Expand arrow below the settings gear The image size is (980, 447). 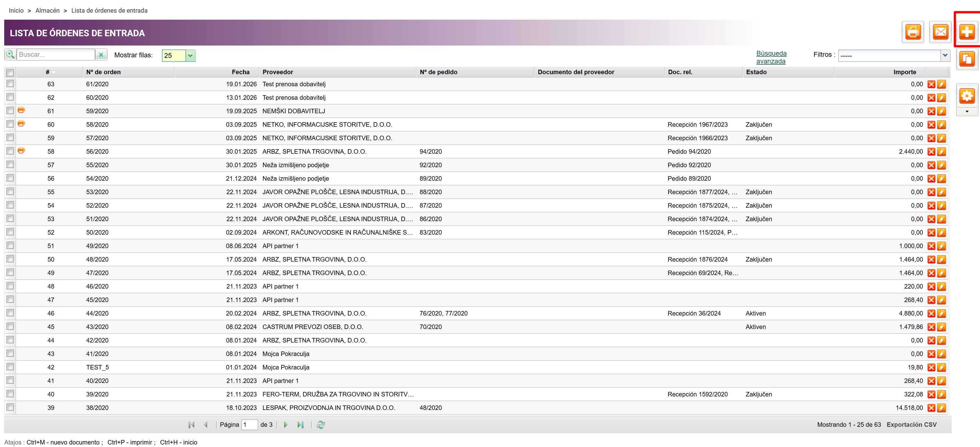pos(967,112)
